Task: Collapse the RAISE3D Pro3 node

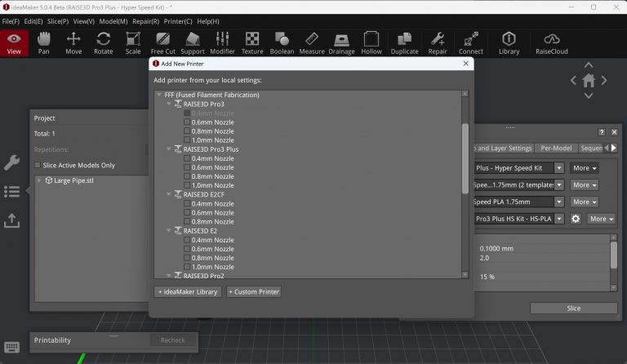Action: [x=169, y=104]
